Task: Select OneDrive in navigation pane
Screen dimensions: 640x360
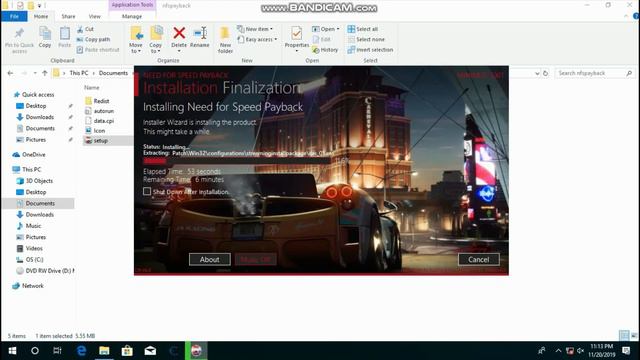Action: pos(29,155)
